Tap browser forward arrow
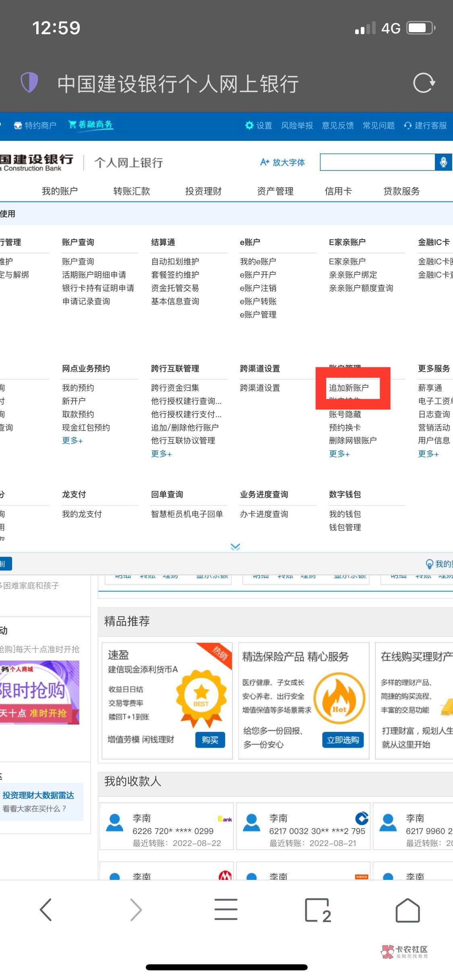 (136, 910)
